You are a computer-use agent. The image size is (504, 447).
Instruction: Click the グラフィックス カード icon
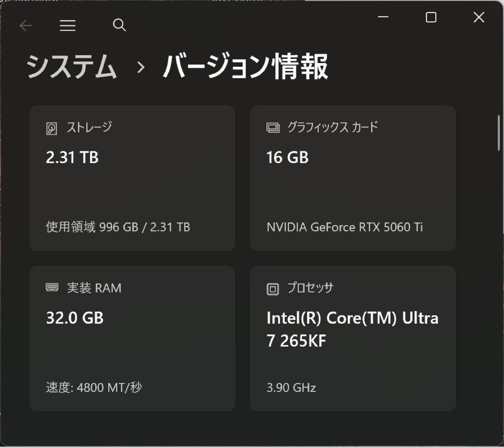(x=273, y=128)
